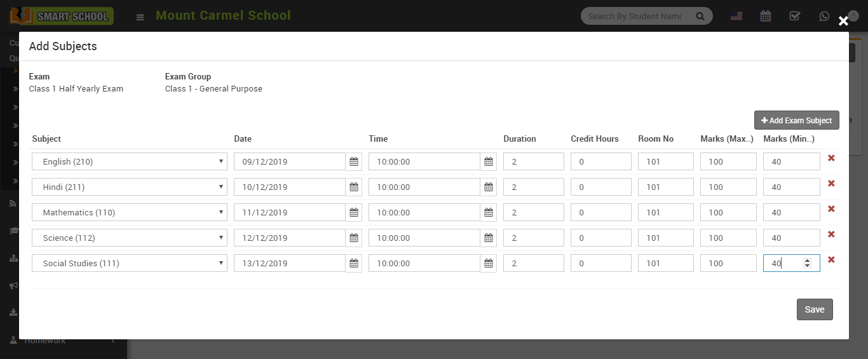Viewport: 868px width, 359px height.
Task: Open the Social Studies (111) subject dropdown
Action: coord(130,264)
